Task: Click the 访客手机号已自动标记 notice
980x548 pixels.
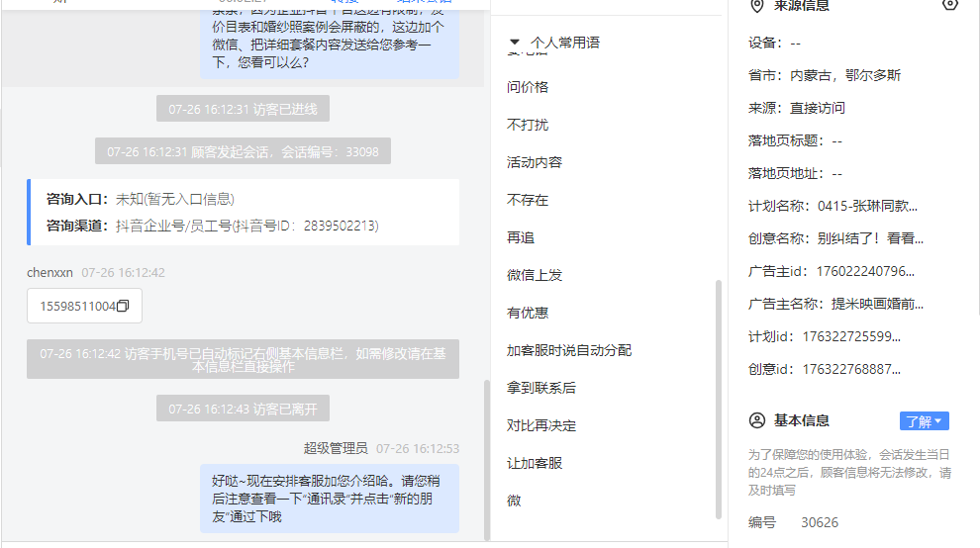Action: [x=244, y=359]
